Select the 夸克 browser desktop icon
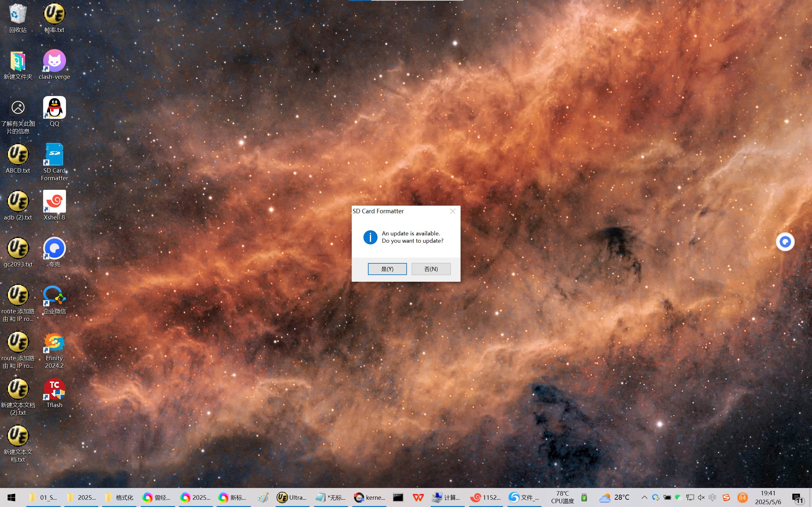 [x=54, y=248]
